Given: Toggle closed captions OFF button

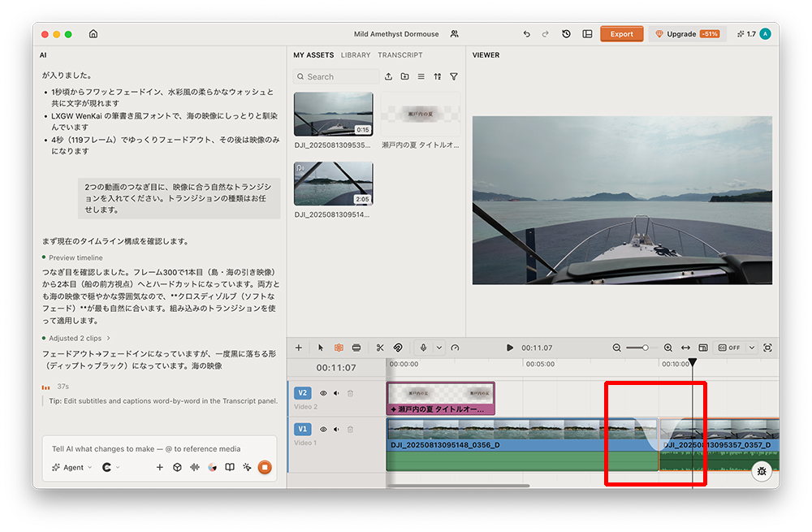Looking at the screenshot, I should pos(729,348).
